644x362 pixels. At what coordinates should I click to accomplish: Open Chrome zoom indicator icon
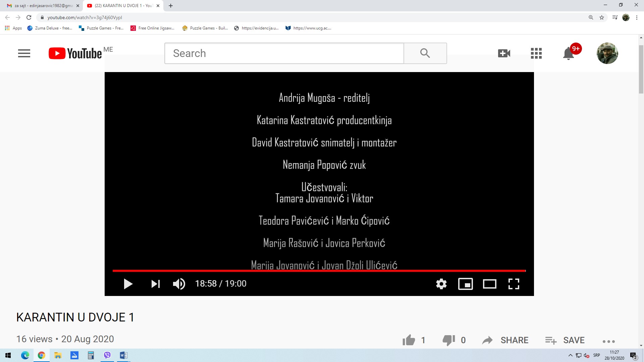coord(591,17)
